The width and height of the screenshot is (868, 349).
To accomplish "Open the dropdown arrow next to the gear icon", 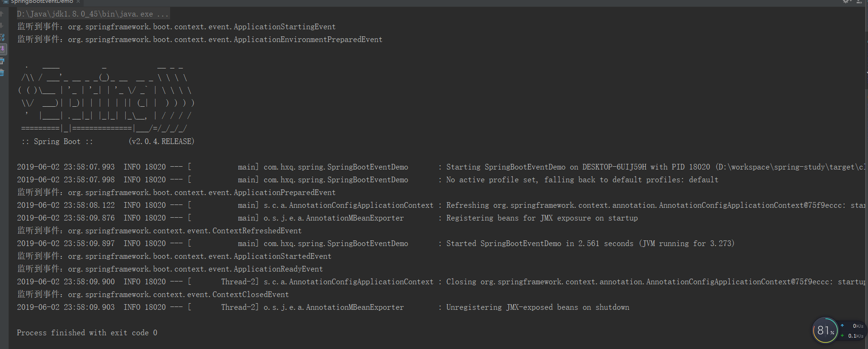I will coord(851,1).
